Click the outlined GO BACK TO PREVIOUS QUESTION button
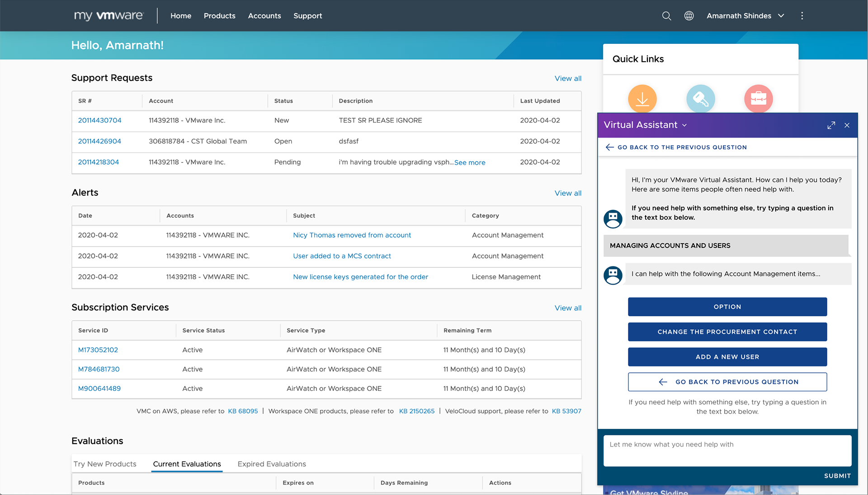This screenshot has width=868, height=495. tap(727, 382)
